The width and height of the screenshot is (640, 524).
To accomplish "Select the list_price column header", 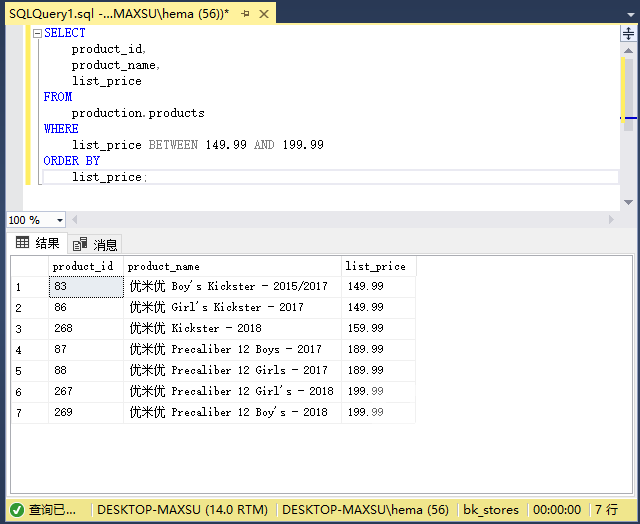I will (x=379, y=266).
